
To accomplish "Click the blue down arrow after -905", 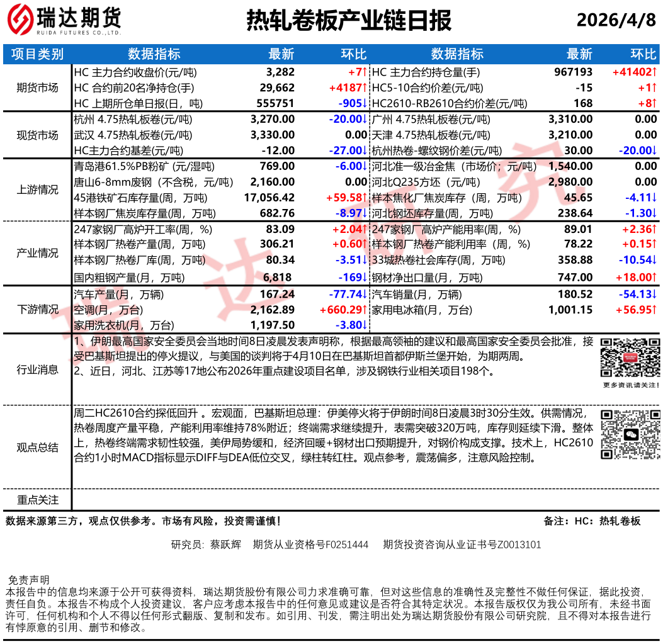I will click(365, 103).
